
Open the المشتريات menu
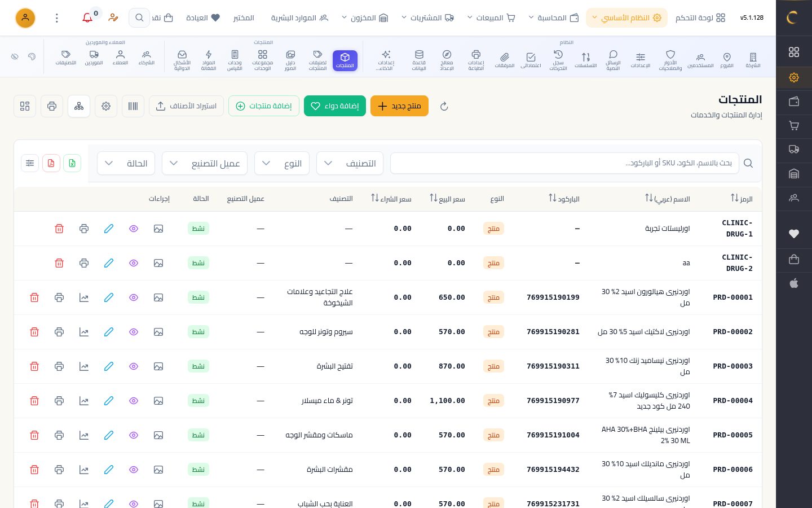pyautogui.click(x=427, y=18)
